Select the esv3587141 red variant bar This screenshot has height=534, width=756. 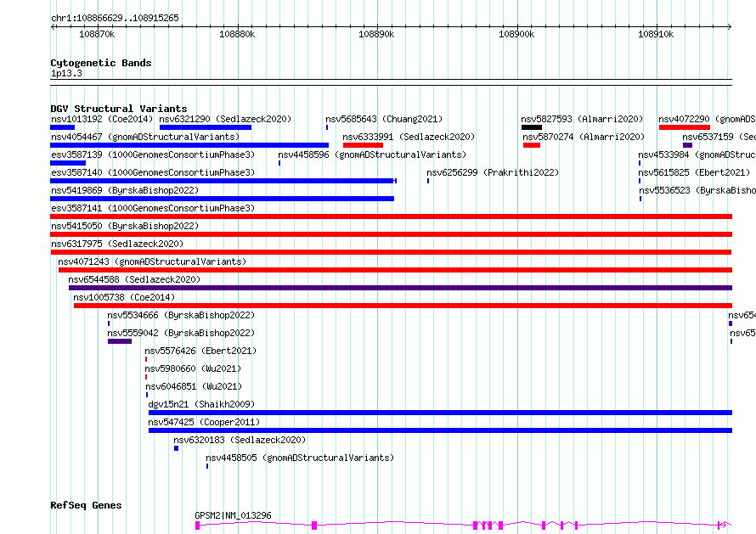coord(391,216)
